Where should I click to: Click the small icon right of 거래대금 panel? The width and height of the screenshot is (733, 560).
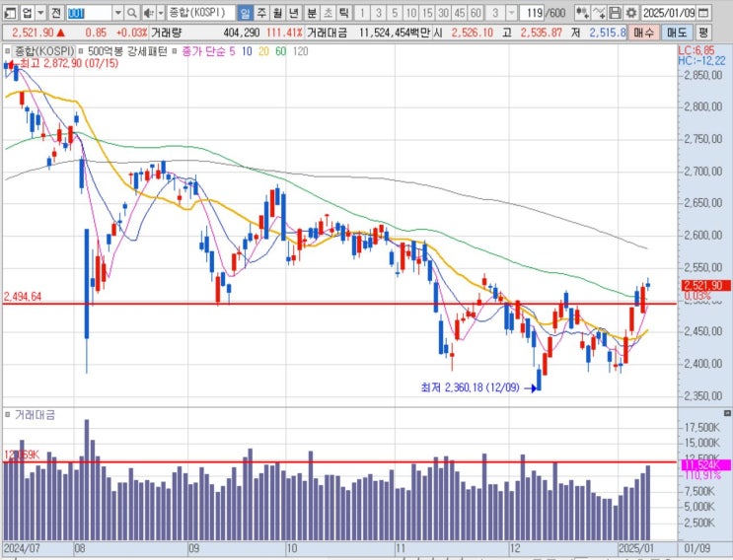727,413
